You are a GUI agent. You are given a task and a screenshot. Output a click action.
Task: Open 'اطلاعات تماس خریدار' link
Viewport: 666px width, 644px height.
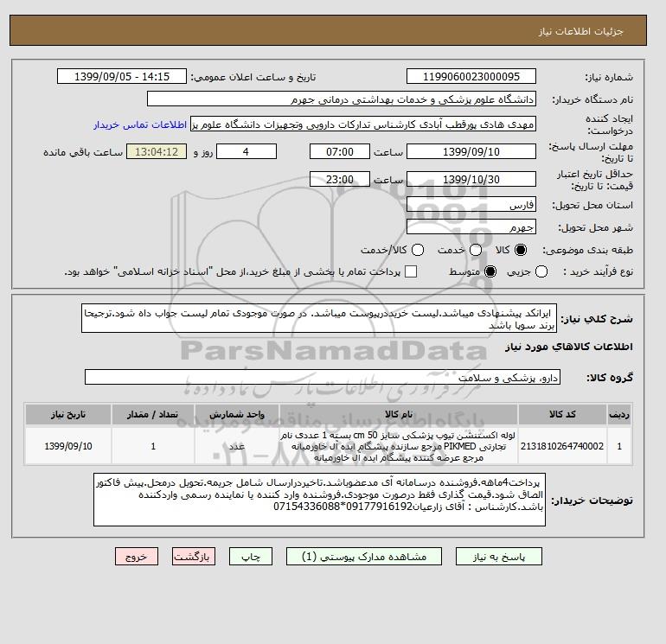tap(140, 124)
